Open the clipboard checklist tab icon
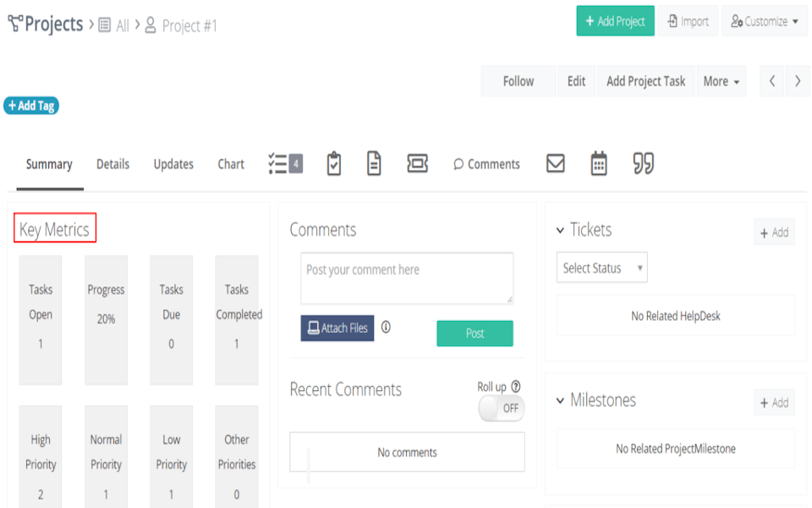Screen dimensions: 812x508 click(x=334, y=163)
